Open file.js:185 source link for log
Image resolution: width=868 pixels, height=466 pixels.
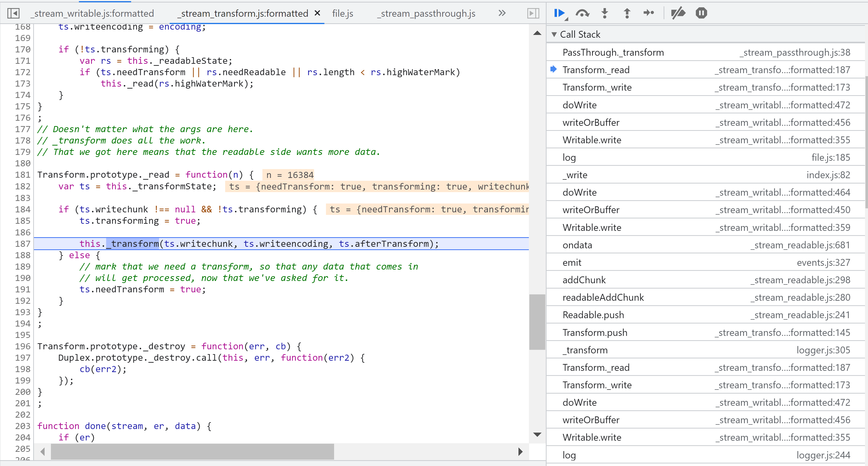pyautogui.click(x=831, y=158)
